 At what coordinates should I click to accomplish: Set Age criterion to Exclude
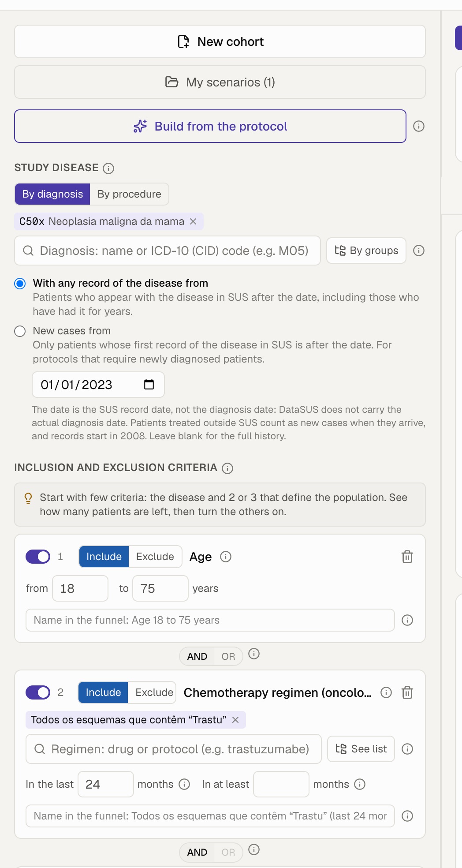(155, 557)
